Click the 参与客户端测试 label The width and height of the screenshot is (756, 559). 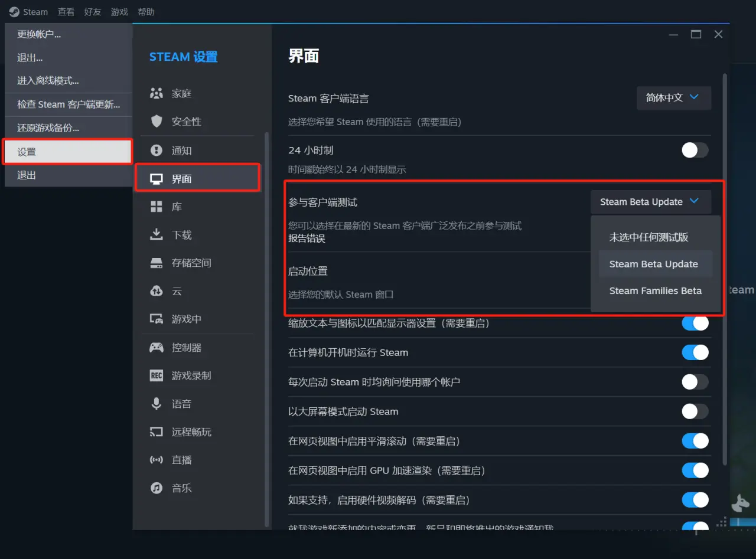322,202
